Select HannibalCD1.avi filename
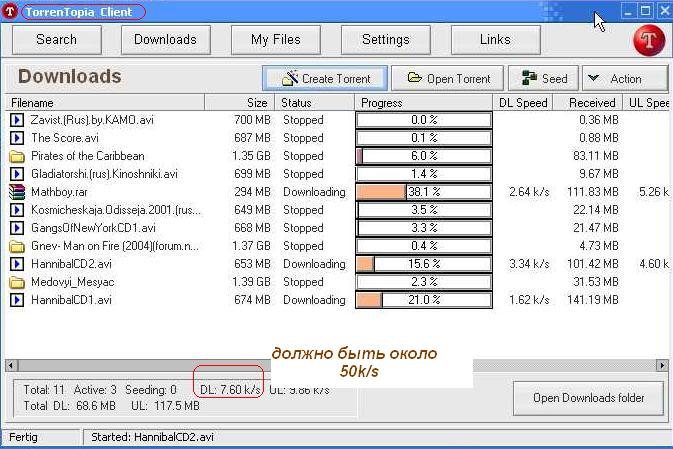Image resolution: width=673 pixels, height=449 pixels. pos(71,300)
